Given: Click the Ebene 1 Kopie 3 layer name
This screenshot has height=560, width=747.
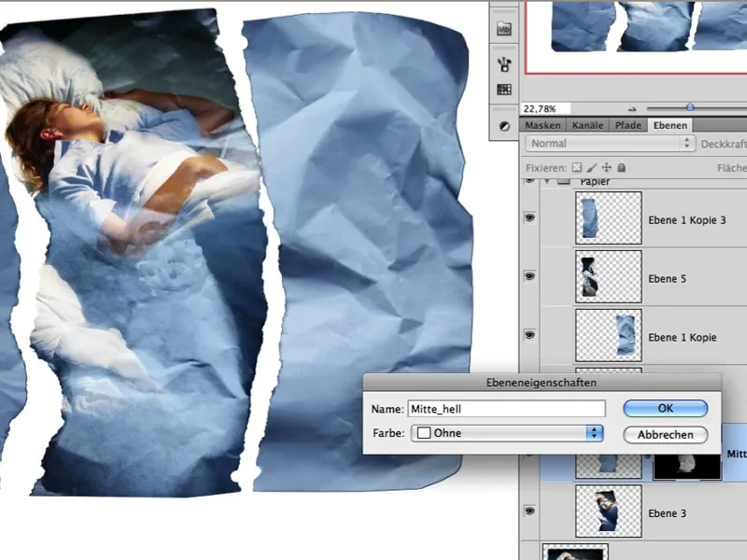Looking at the screenshot, I should click(x=686, y=220).
